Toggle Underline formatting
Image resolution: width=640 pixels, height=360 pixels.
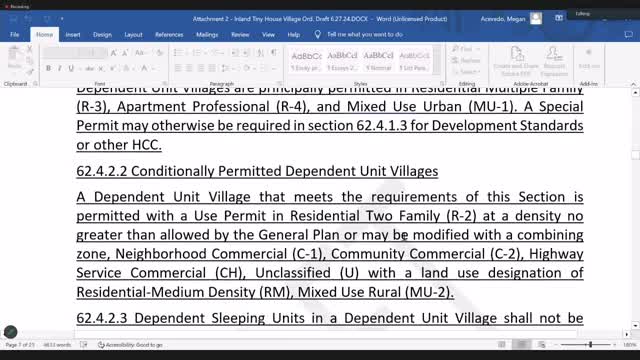pos(71,69)
